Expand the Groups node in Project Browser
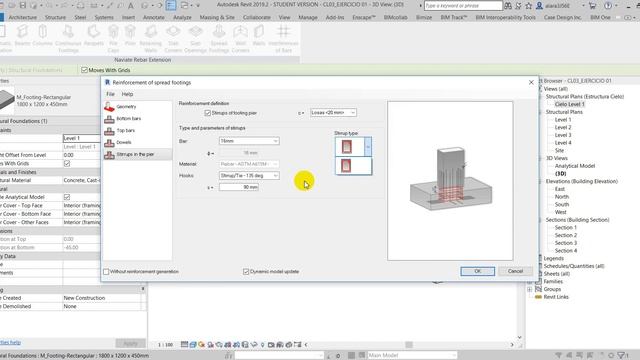Image resolution: width=640 pixels, height=360 pixels. [x=530, y=289]
